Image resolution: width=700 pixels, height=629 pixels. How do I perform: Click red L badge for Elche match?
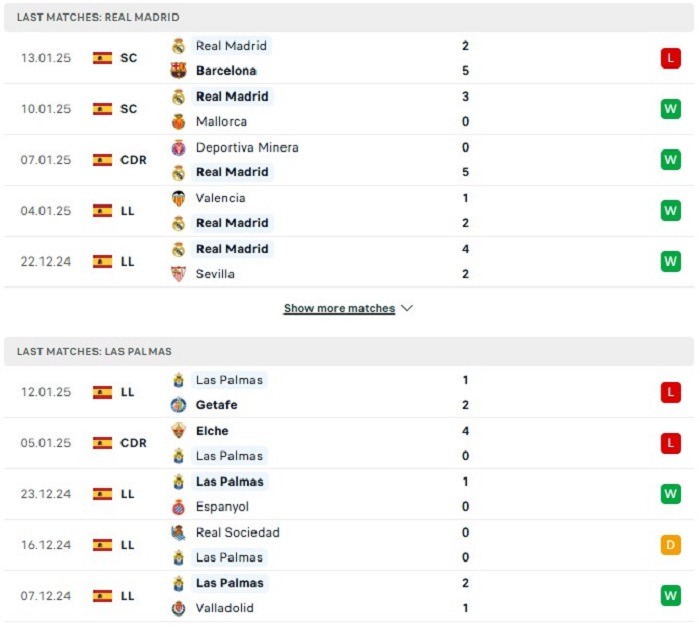pos(671,443)
